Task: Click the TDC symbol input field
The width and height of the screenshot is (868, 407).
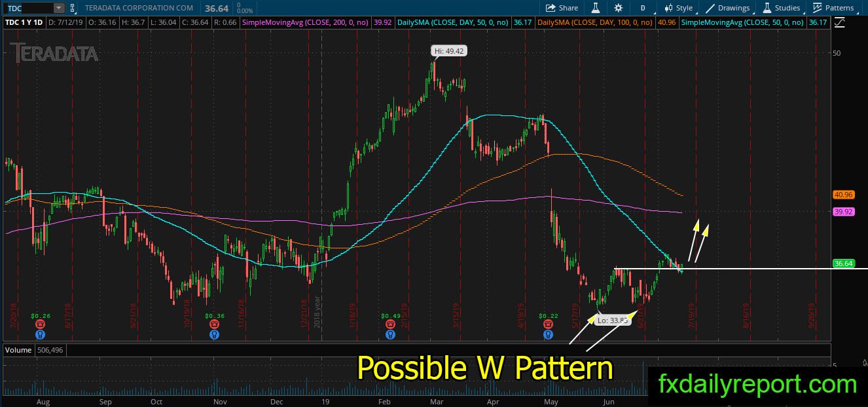Action: [28, 8]
